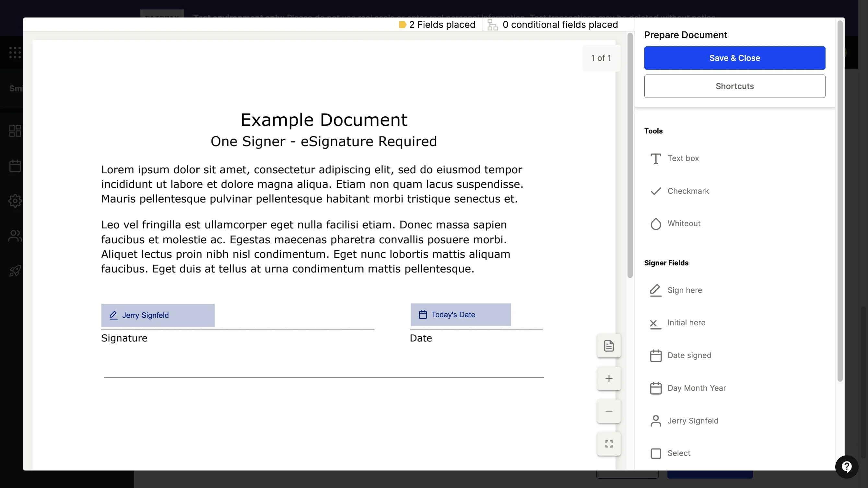Click the Signer Fields section heading

click(x=666, y=263)
